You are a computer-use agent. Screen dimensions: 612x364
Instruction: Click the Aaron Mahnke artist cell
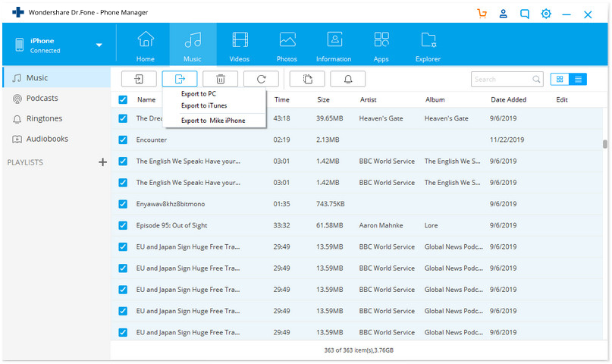[x=381, y=225]
